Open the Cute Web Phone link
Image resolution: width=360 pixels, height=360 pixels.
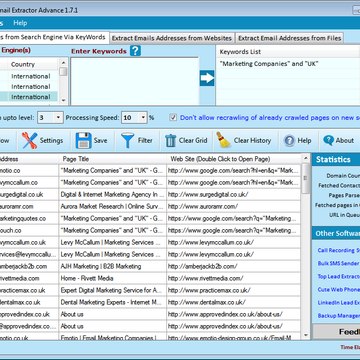click(x=338, y=289)
